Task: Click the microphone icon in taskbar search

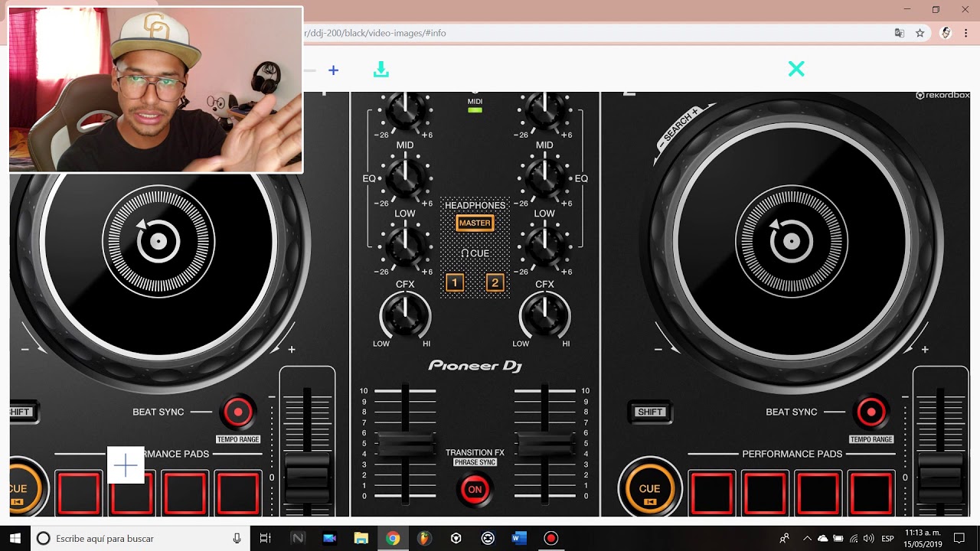Action: pyautogui.click(x=237, y=538)
